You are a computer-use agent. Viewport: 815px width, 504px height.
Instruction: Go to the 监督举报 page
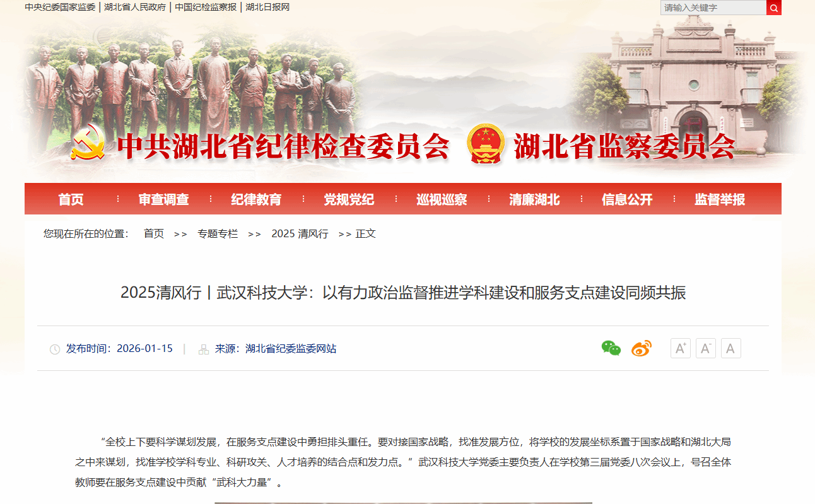(x=720, y=199)
